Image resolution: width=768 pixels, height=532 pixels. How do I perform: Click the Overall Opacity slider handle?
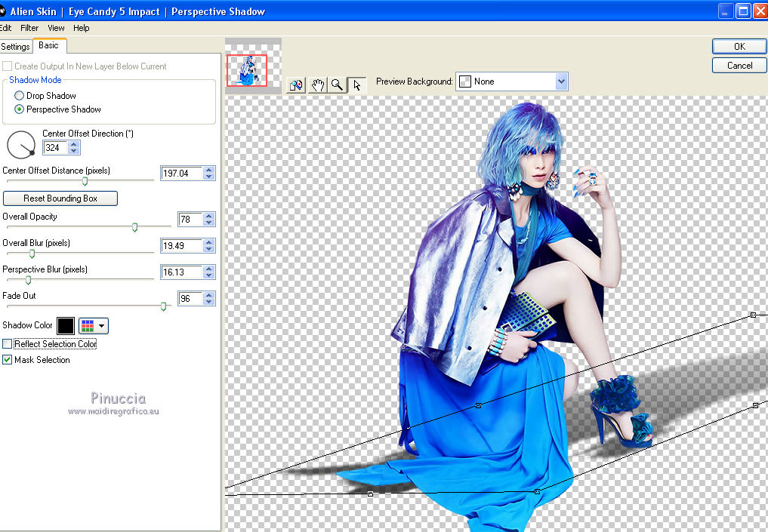click(x=134, y=227)
